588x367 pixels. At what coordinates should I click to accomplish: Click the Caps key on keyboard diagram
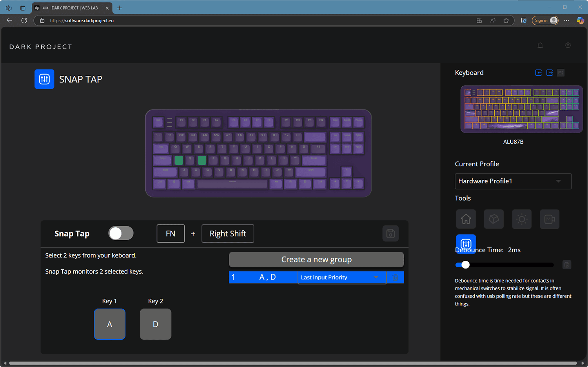coord(162,160)
